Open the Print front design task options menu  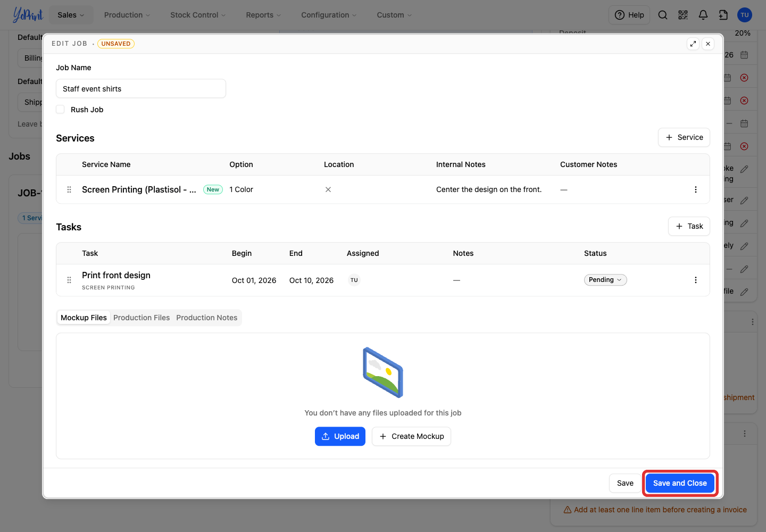coord(696,280)
